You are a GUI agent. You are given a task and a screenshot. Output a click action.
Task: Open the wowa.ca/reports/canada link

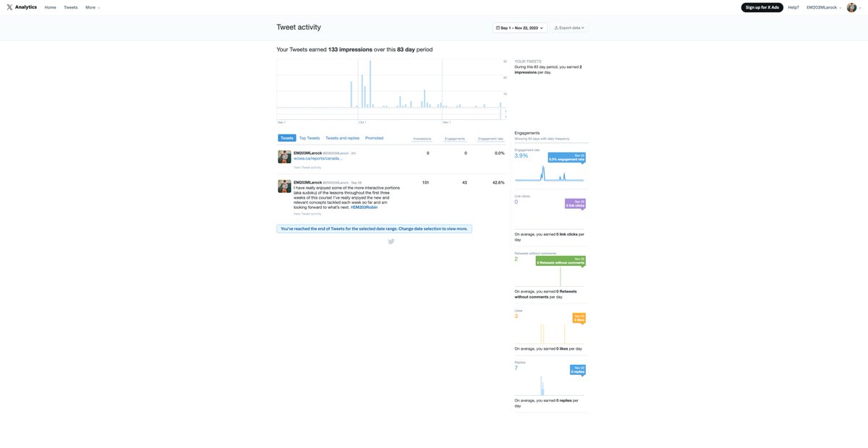coord(318,158)
